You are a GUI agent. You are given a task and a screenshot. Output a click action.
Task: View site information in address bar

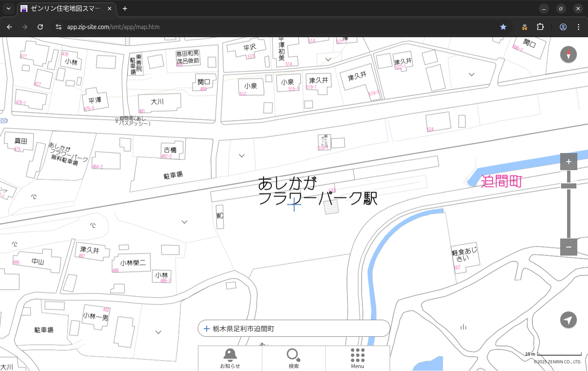coord(59,27)
